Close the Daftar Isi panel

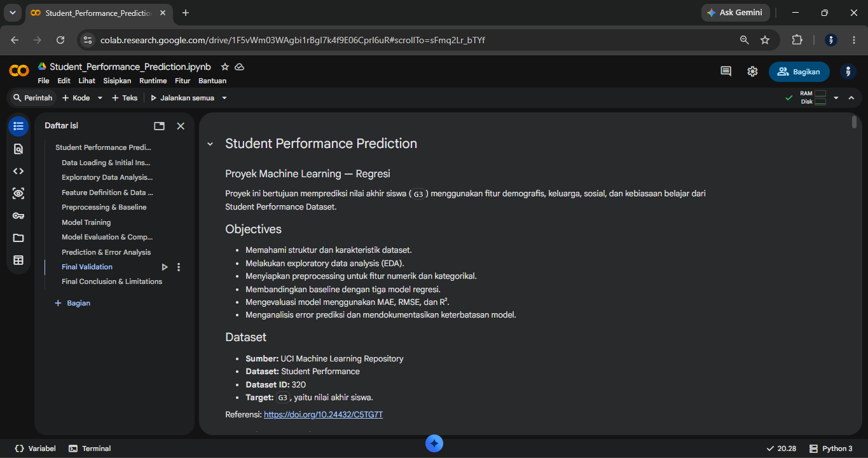click(x=181, y=126)
